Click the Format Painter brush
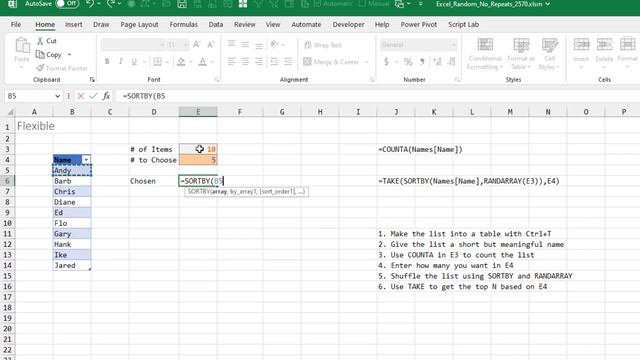Viewport: 640px width, 360px height. (40, 68)
